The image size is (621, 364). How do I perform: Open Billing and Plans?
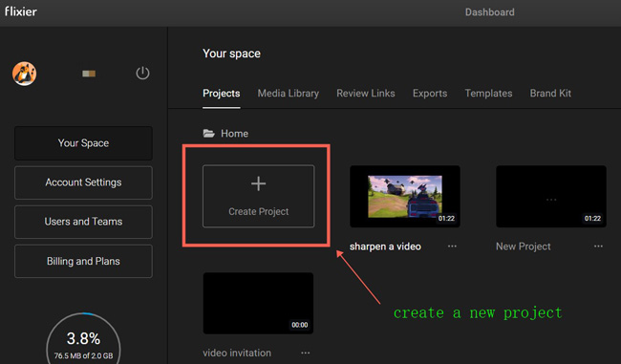[83, 262]
